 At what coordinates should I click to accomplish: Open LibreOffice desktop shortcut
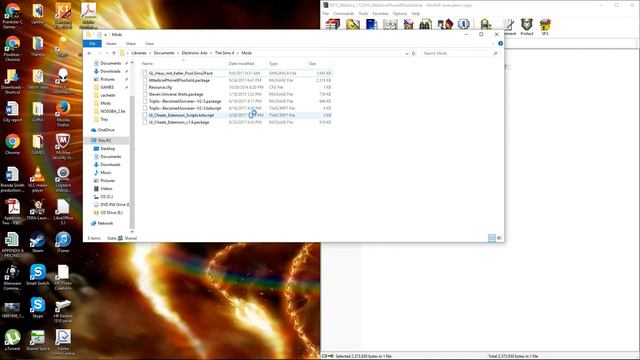tap(63, 212)
